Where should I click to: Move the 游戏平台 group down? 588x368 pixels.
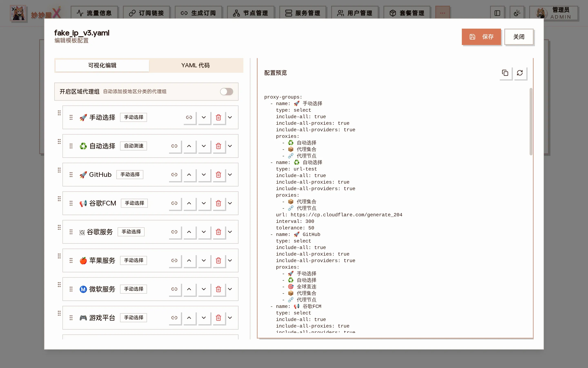(204, 318)
